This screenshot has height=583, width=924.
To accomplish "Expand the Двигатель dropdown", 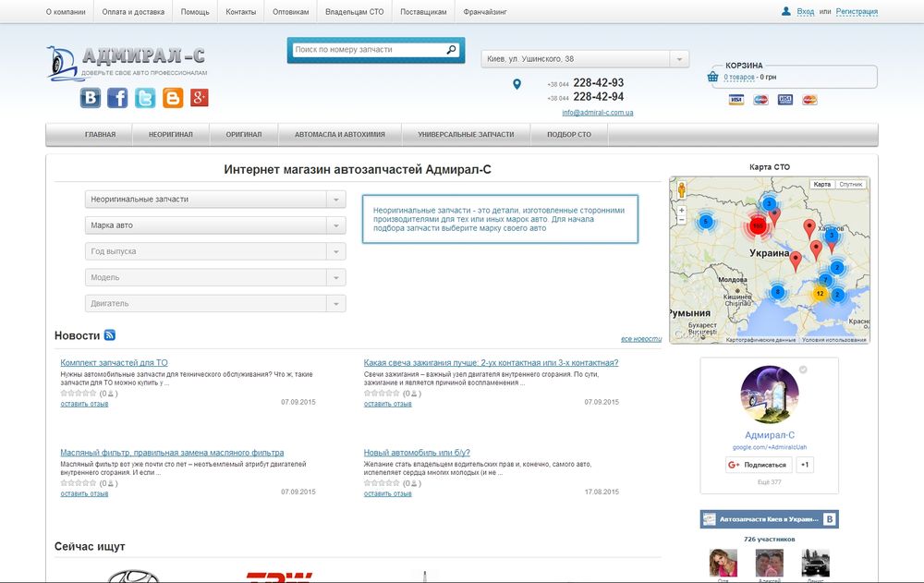I will [x=215, y=303].
